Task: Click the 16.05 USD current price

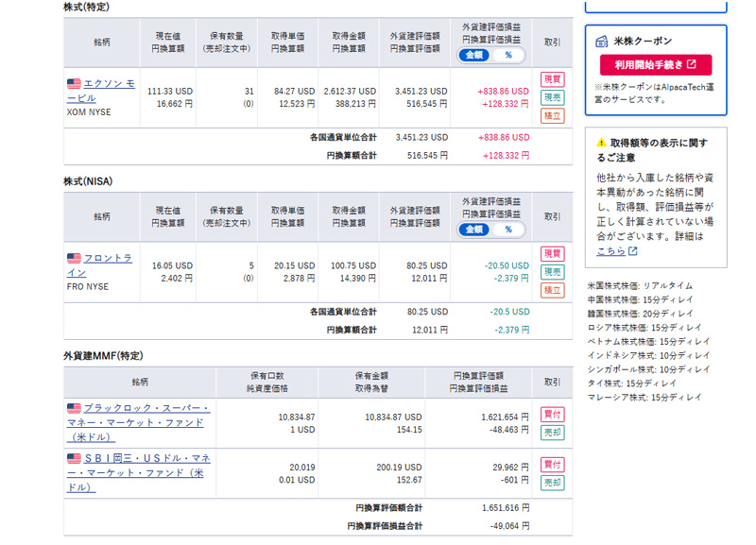Action: tap(172, 265)
